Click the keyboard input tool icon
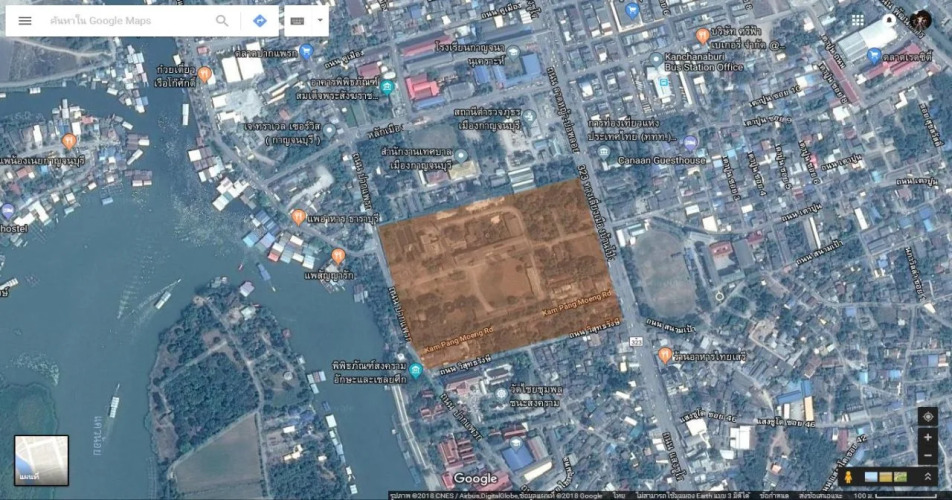This screenshot has width=952, height=500. click(297, 20)
